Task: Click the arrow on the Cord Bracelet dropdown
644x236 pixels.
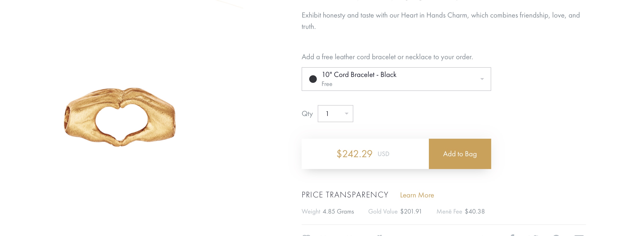Action: (x=482, y=79)
